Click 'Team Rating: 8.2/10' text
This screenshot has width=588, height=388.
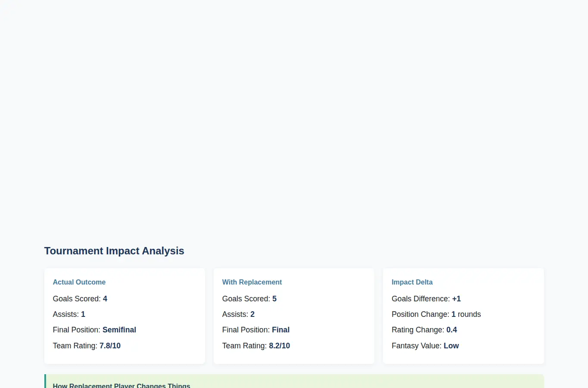tap(256, 346)
